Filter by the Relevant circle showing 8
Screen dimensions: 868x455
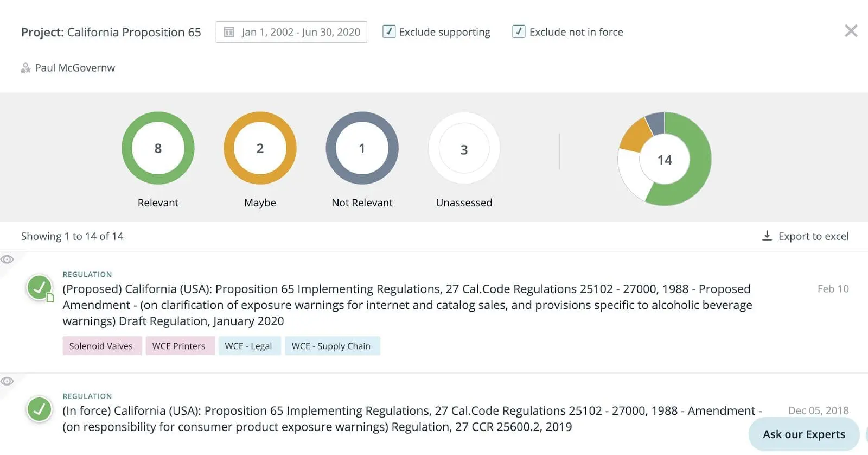pos(158,148)
